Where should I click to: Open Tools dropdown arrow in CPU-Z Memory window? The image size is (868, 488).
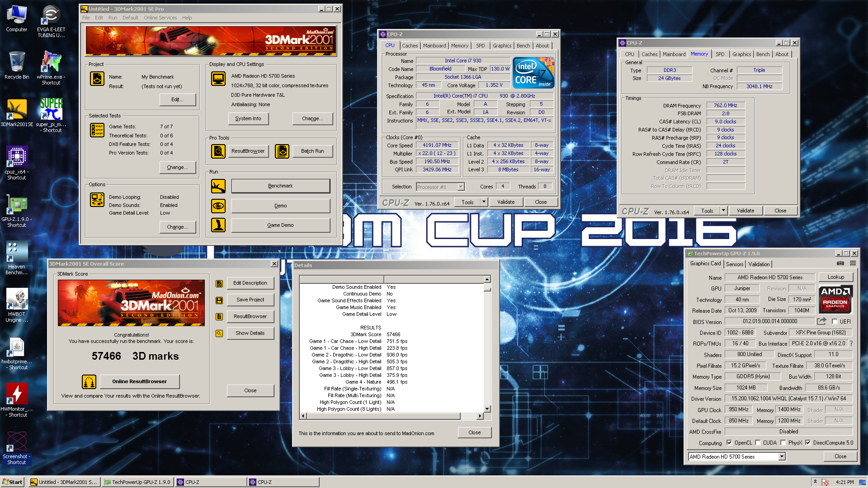pos(723,211)
